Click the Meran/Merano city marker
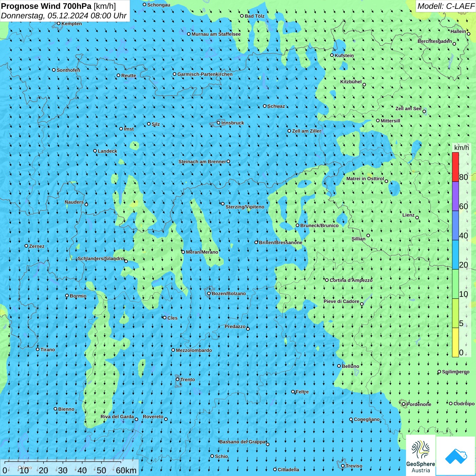This screenshot has width=476, height=476. (183, 252)
